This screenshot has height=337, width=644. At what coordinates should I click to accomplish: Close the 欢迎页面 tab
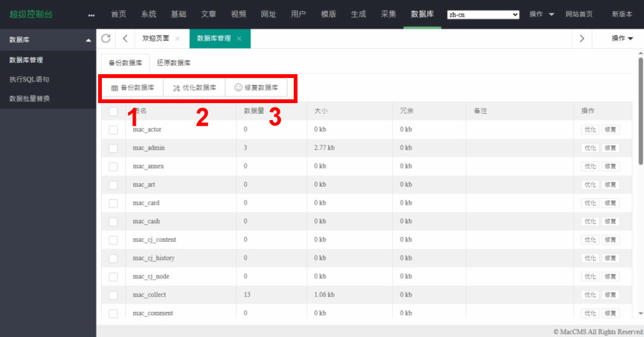click(177, 38)
